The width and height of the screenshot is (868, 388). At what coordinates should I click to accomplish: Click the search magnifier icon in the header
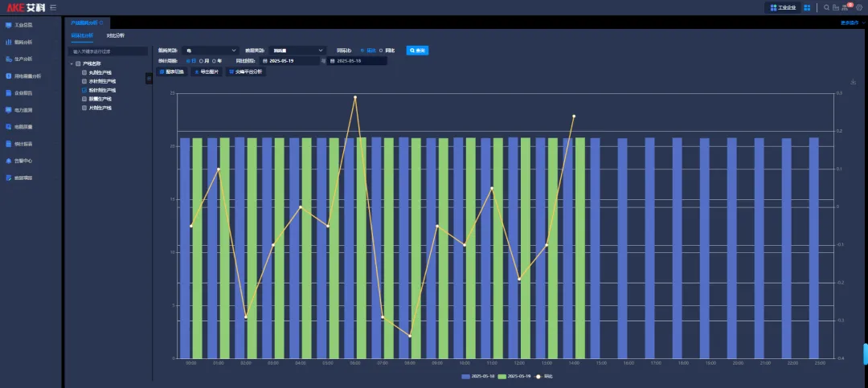point(826,7)
